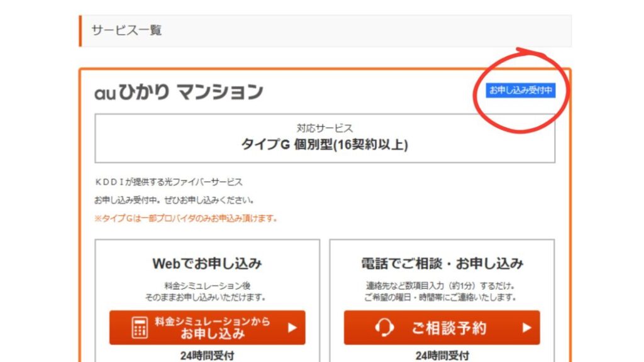This screenshot has width=644, height=362.
Task: Click the タイプG 個別型(16契約以上) text
Action: point(325,145)
